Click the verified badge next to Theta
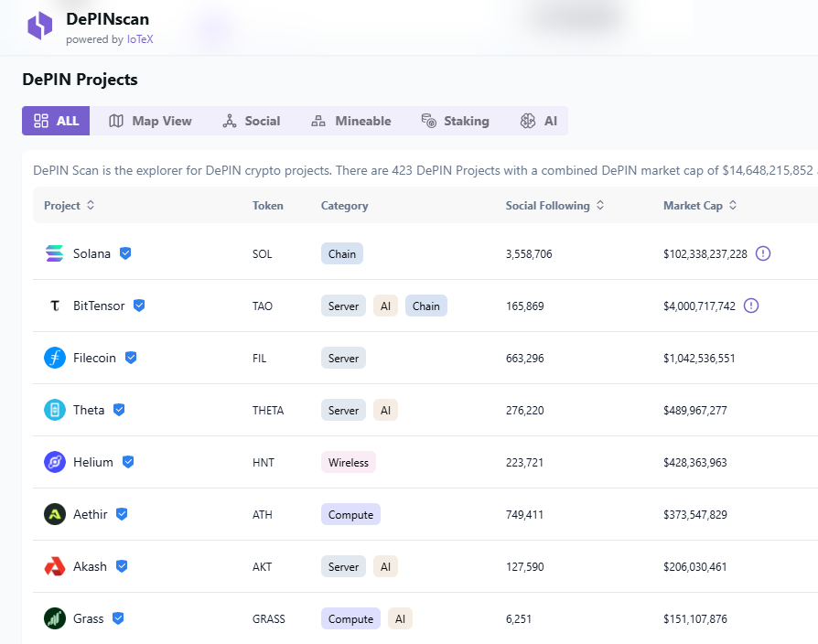This screenshot has height=644, width=818. [x=119, y=410]
